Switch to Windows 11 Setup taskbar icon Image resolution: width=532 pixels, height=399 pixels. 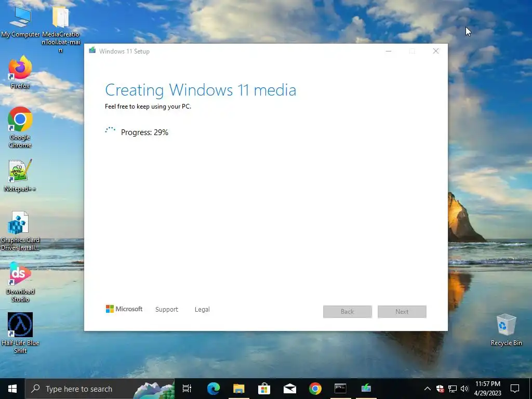[x=366, y=389]
